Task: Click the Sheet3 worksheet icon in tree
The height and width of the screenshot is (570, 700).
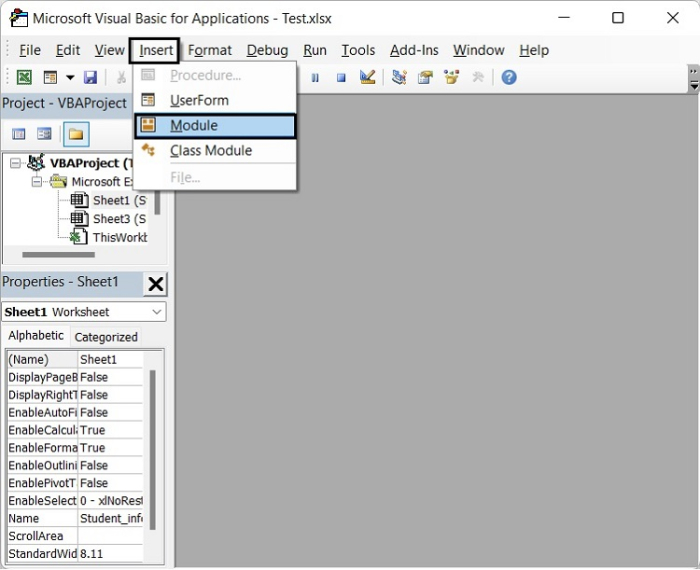Action: click(79, 219)
